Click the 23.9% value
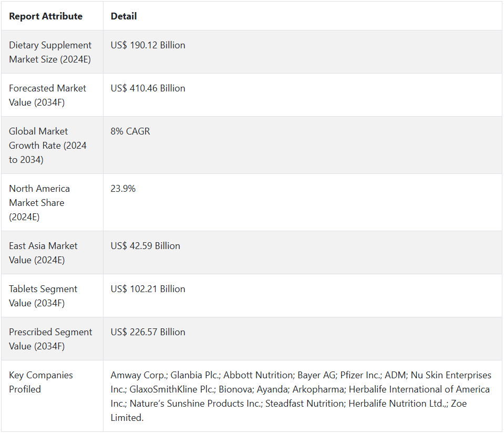Image resolution: width=504 pixels, height=434 pixels. pos(123,189)
